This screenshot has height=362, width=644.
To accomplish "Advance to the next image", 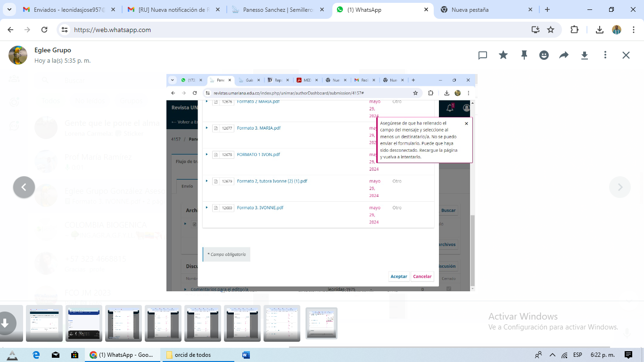I will coord(620,187).
